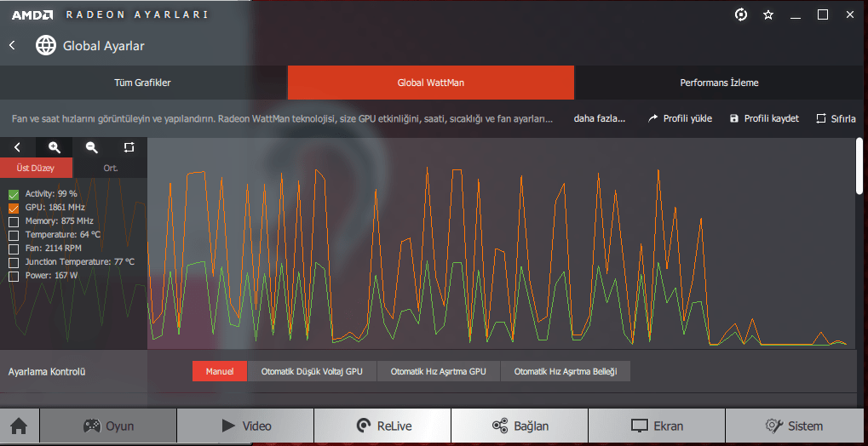Toggle the Activity checkbox
868x446 pixels.
(x=14, y=195)
